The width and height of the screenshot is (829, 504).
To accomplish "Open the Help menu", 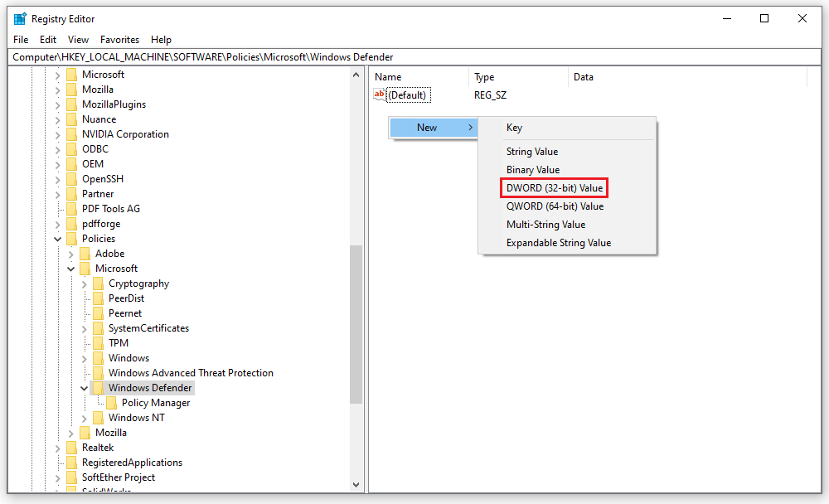I will [x=161, y=40].
